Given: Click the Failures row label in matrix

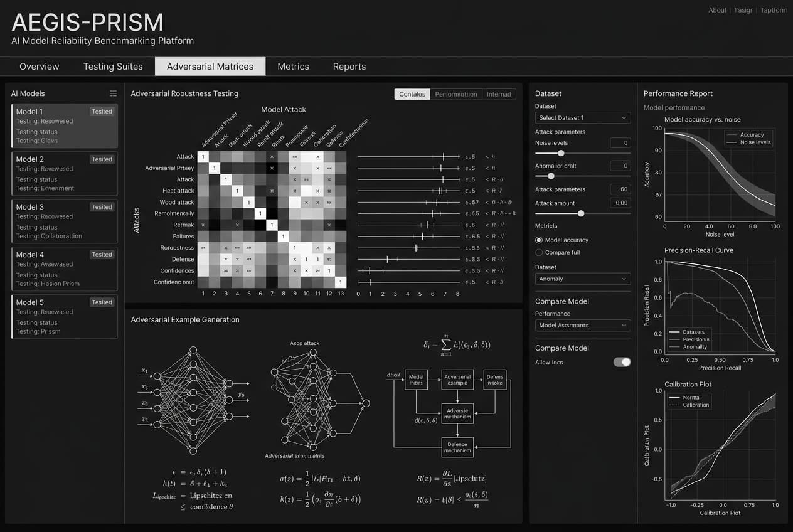Looking at the screenshot, I should [183, 237].
